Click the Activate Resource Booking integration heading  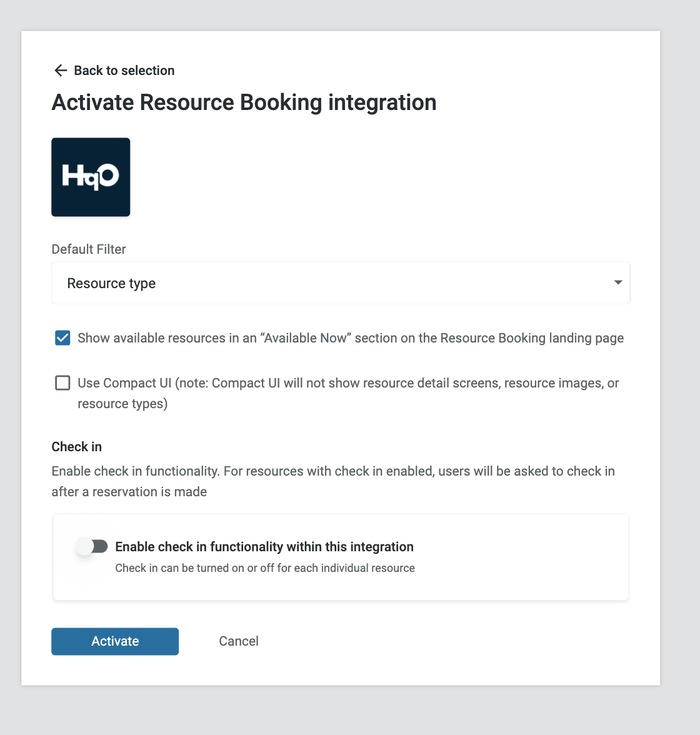244,102
